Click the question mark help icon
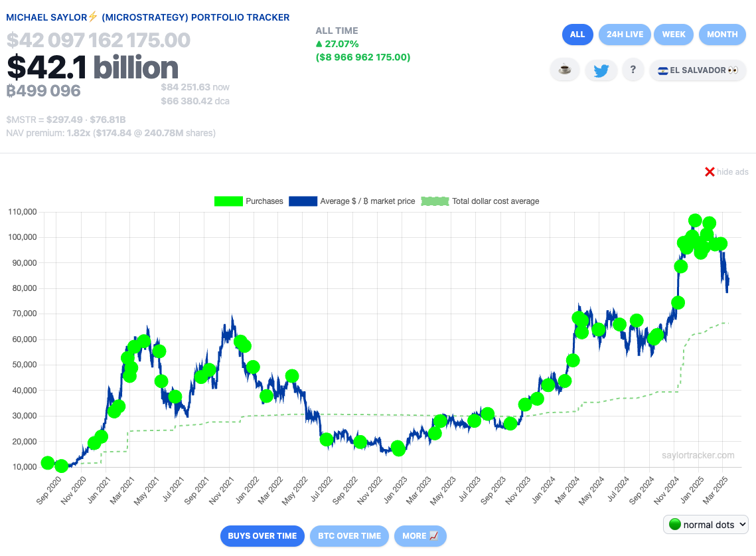The image size is (756, 556). pos(633,70)
